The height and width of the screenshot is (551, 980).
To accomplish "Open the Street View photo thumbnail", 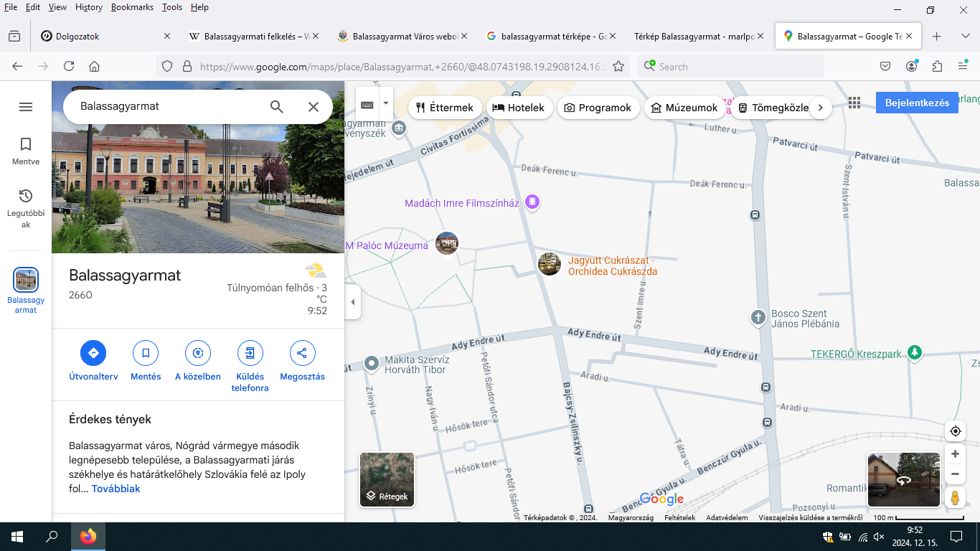I will point(903,479).
